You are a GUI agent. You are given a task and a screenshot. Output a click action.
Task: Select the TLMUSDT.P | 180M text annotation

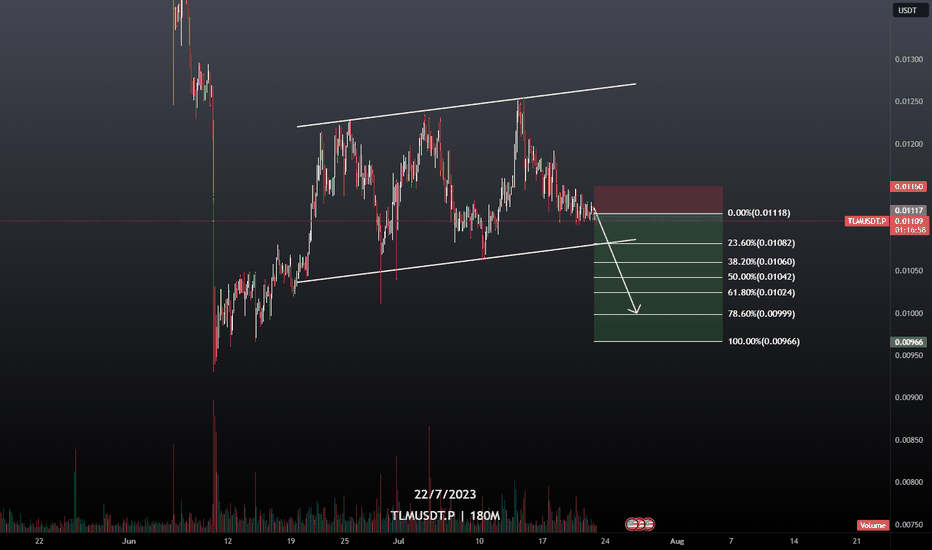point(445,516)
